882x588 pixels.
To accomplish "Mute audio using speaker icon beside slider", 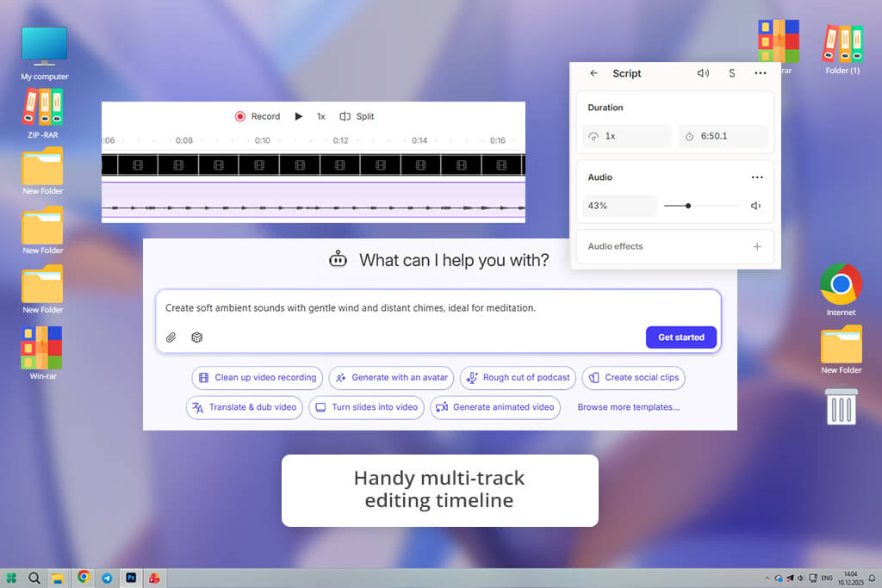I will [756, 206].
